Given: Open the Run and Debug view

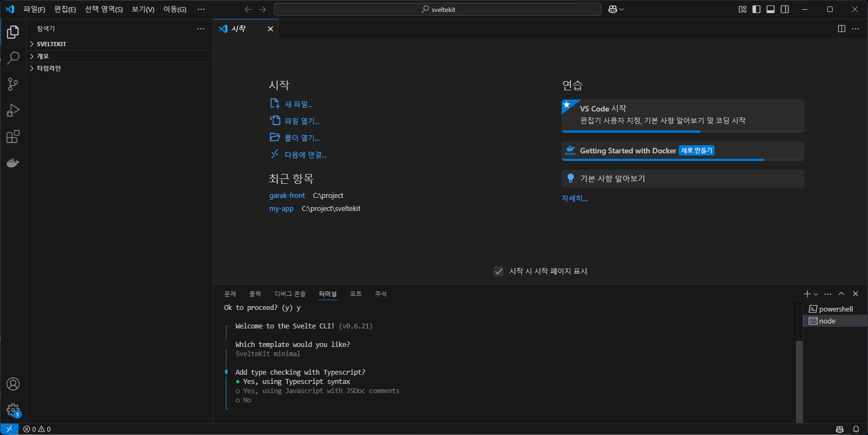Looking at the screenshot, I should coord(13,110).
